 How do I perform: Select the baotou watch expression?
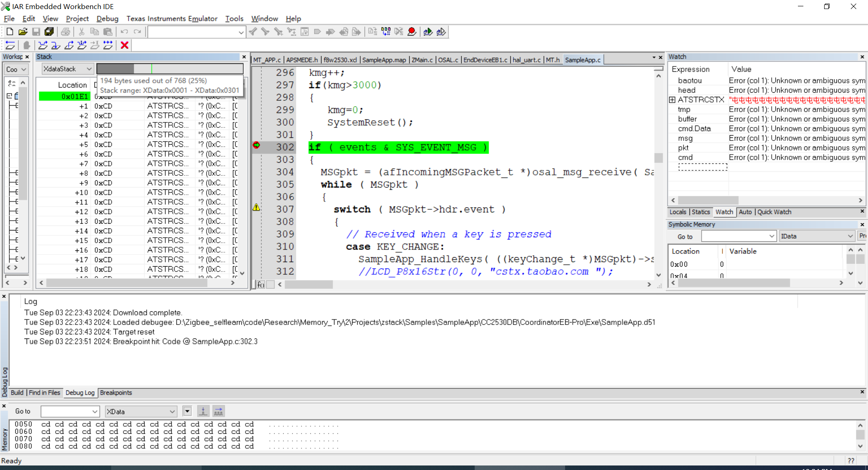(x=690, y=80)
